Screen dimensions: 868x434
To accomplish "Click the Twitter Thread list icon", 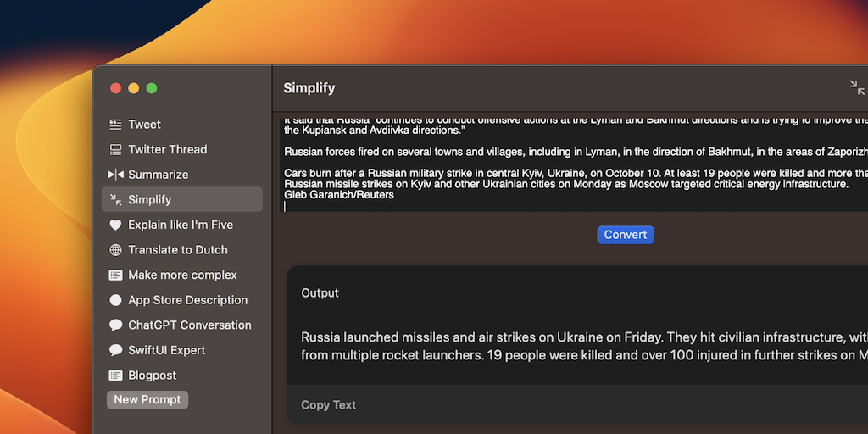I will point(115,149).
